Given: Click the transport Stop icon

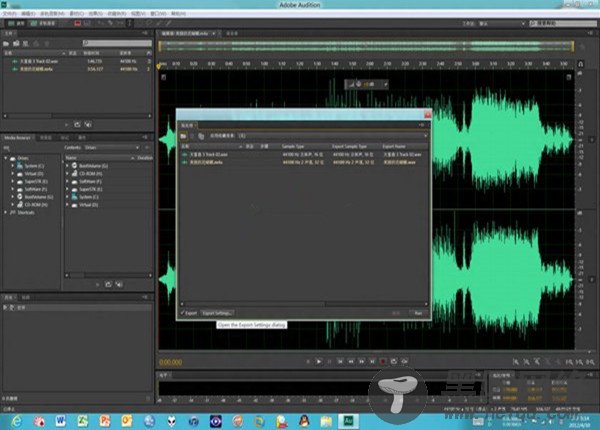Looking at the screenshot, I should 308,362.
